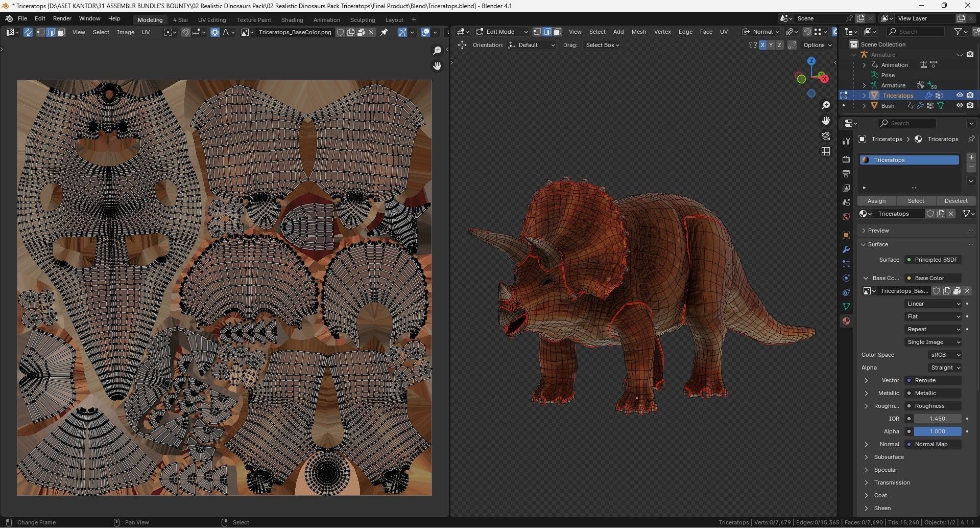This screenshot has width=980, height=528.
Task: Open UV editor pivot point dropdown
Action: (x=170, y=32)
